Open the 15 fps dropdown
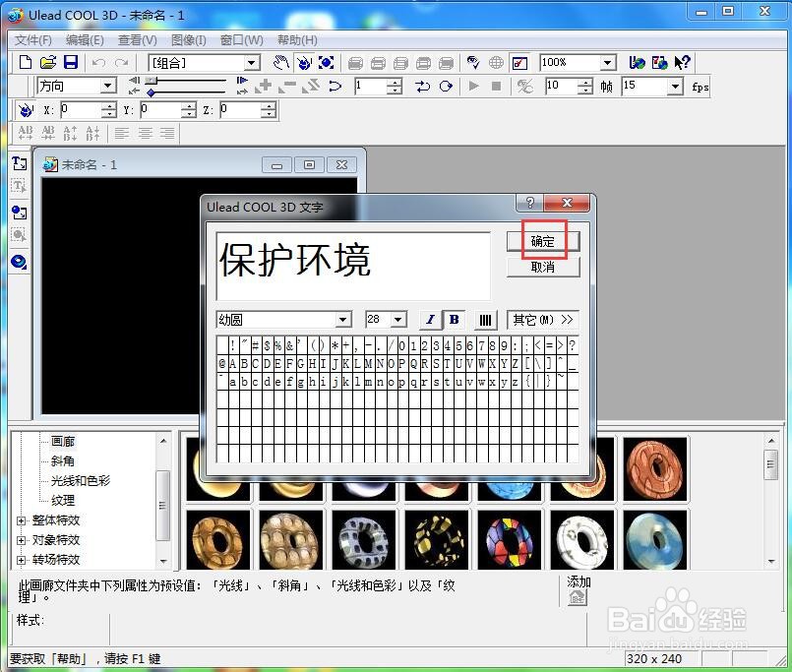This screenshot has height=672, width=792. point(675,86)
